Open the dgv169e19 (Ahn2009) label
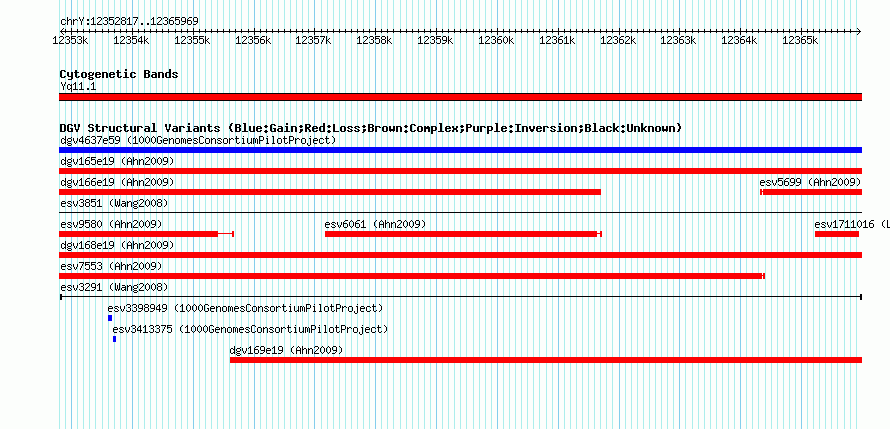This screenshot has height=429, width=890. (x=286, y=350)
